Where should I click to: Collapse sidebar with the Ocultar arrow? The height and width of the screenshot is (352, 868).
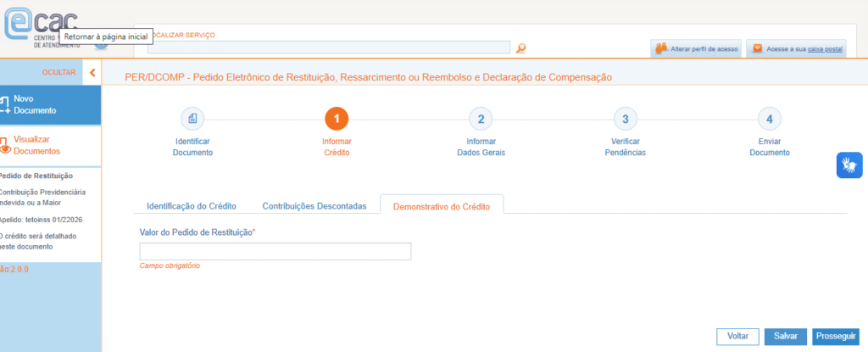[92, 72]
